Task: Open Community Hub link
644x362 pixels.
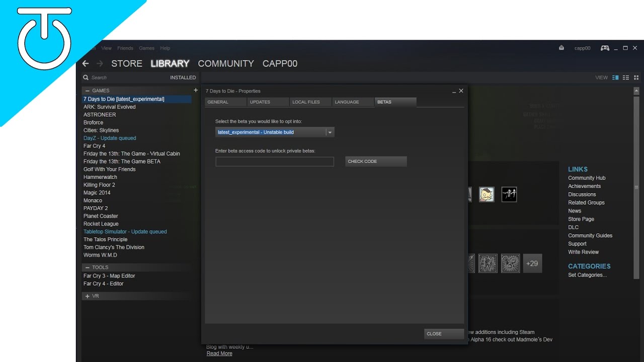Action: point(587,178)
